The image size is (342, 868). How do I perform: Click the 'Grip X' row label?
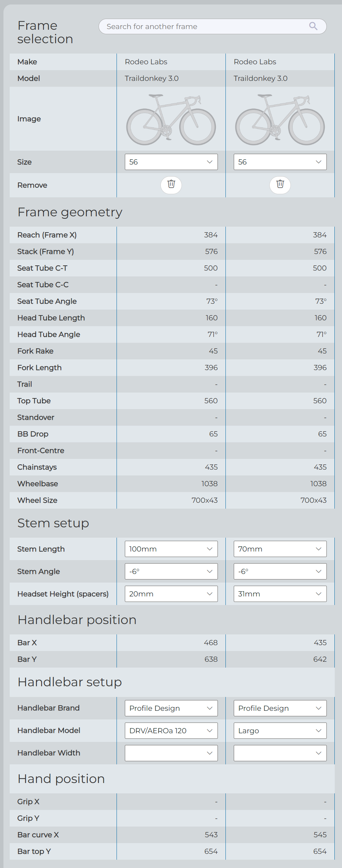point(28,802)
